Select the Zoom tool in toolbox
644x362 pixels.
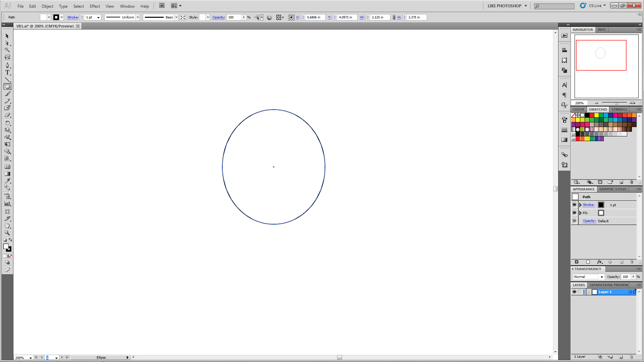(x=7, y=233)
